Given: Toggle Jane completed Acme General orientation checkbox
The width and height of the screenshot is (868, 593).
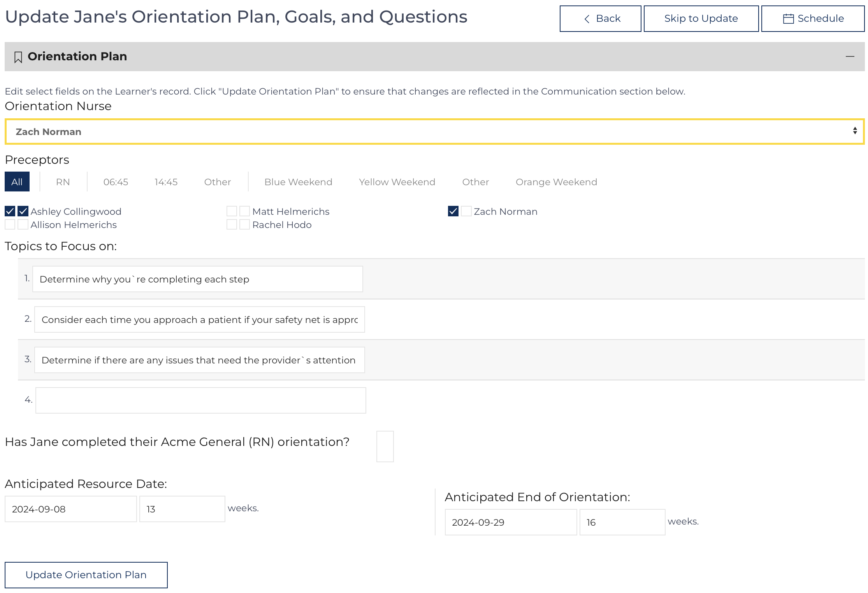Looking at the screenshot, I should 385,446.
